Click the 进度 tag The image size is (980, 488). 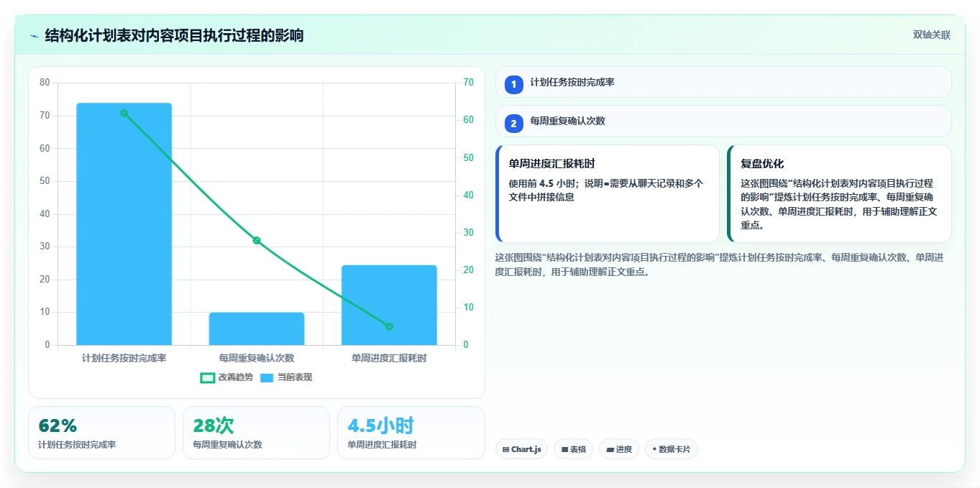pos(618,449)
